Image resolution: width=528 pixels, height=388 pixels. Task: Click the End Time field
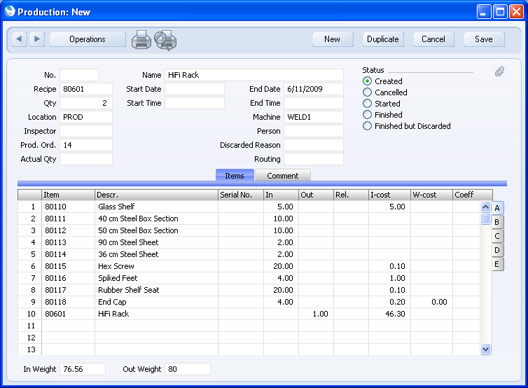coord(314,103)
